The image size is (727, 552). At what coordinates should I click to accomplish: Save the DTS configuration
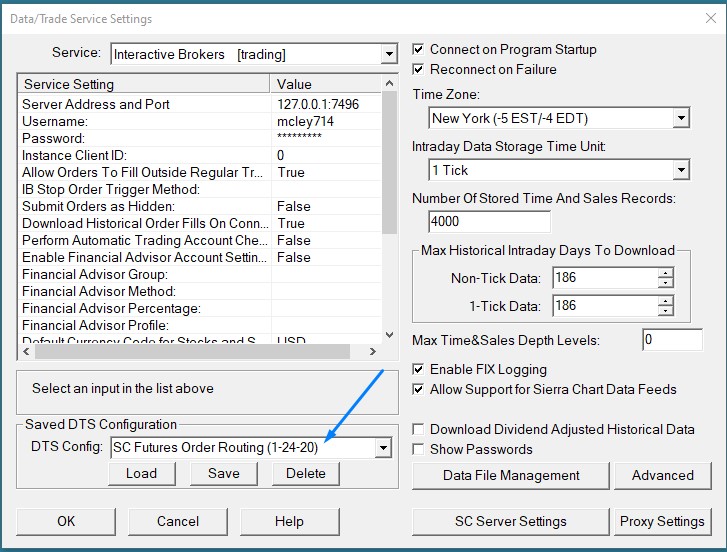[x=223, y=473]
